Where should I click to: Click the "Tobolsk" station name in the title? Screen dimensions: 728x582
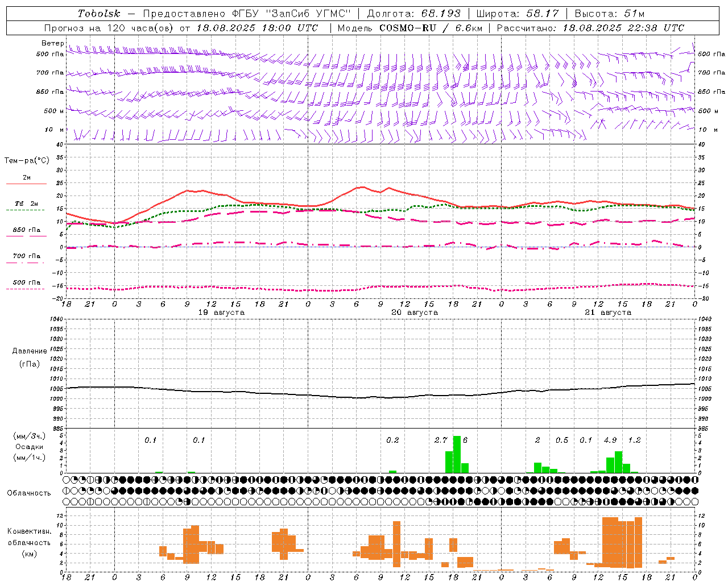pos(99,14)
